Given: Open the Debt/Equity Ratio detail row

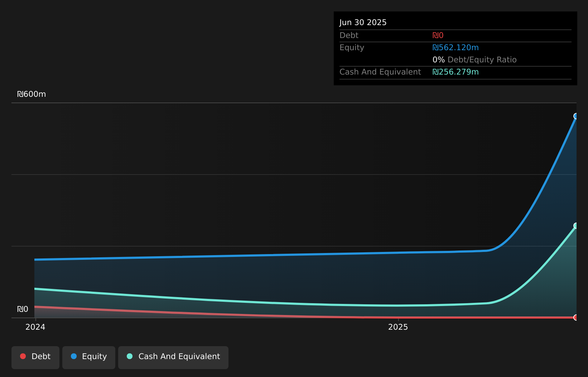Looking at the screenshot, I should pyautogui.click(x=474, y=59).
